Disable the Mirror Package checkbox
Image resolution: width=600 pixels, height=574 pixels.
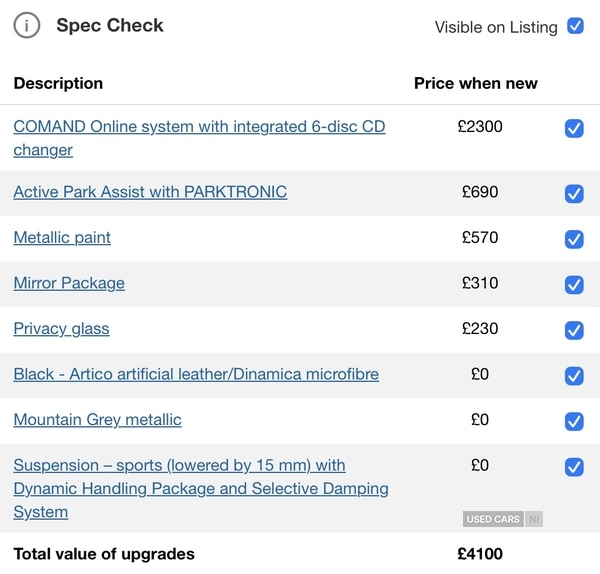pos(574,284)
